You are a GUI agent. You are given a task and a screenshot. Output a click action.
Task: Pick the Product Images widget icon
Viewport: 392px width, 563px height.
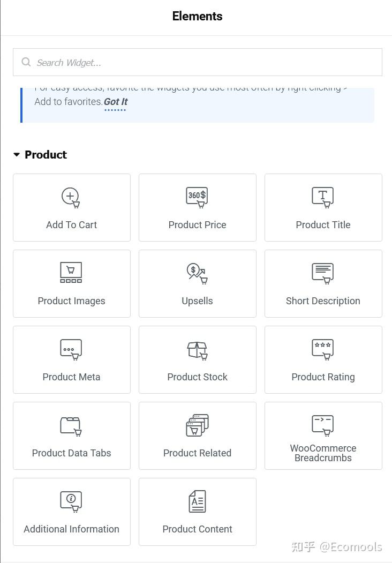[x=71, y=273]
